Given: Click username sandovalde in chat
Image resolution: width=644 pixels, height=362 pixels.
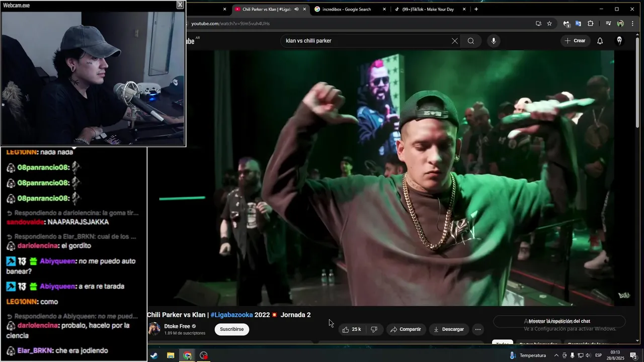Looking at the screenshot, I should [x=25, y=222].
